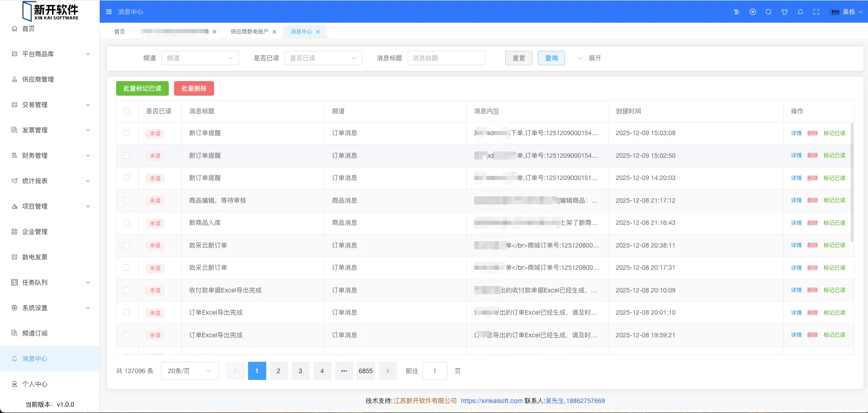Toggle fullscreen mode icon

click(x=816, y=12)
